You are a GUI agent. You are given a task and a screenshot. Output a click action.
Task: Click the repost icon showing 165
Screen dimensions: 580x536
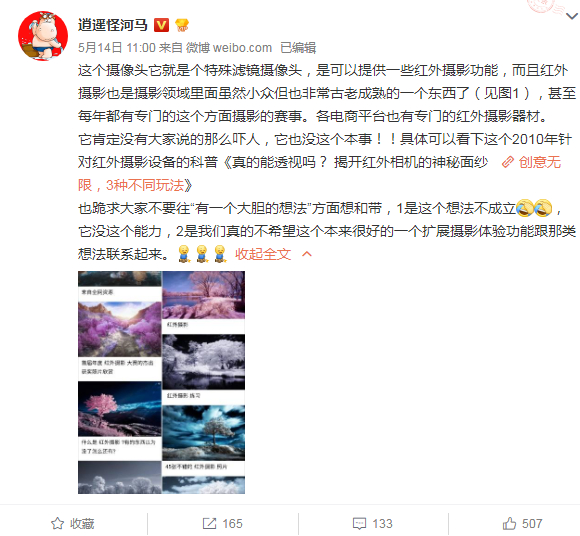[209, 523]
